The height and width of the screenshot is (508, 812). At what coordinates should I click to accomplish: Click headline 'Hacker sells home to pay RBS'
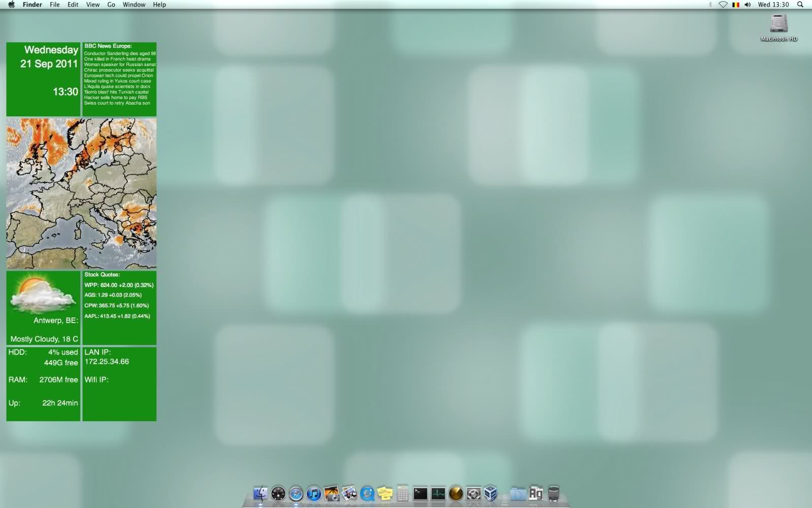(116, 98)
